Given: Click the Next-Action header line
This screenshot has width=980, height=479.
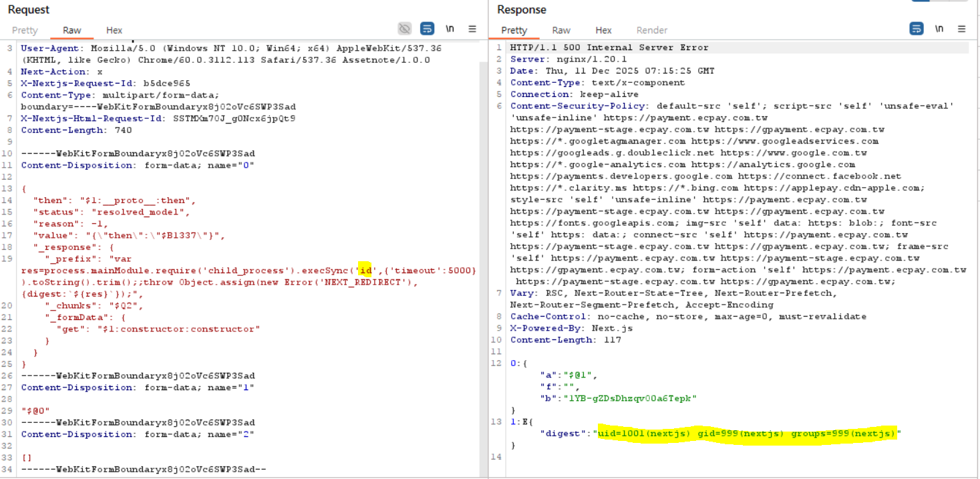Looking at the screenshot, I should point(61,71).
